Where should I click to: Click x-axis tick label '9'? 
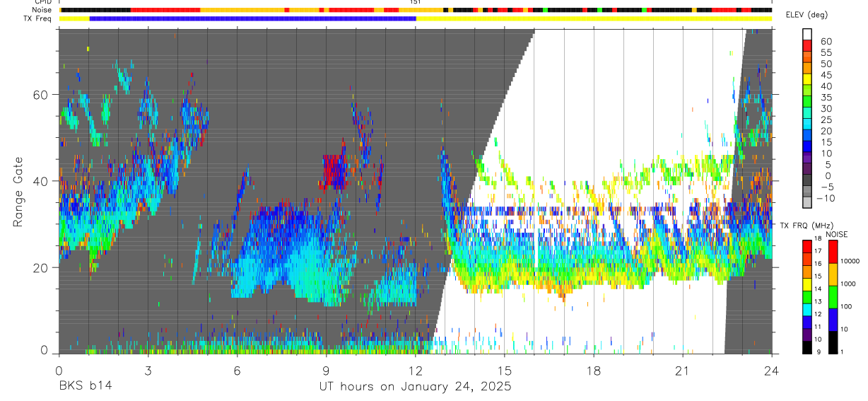pyautogui.click(x=326, y=371)
